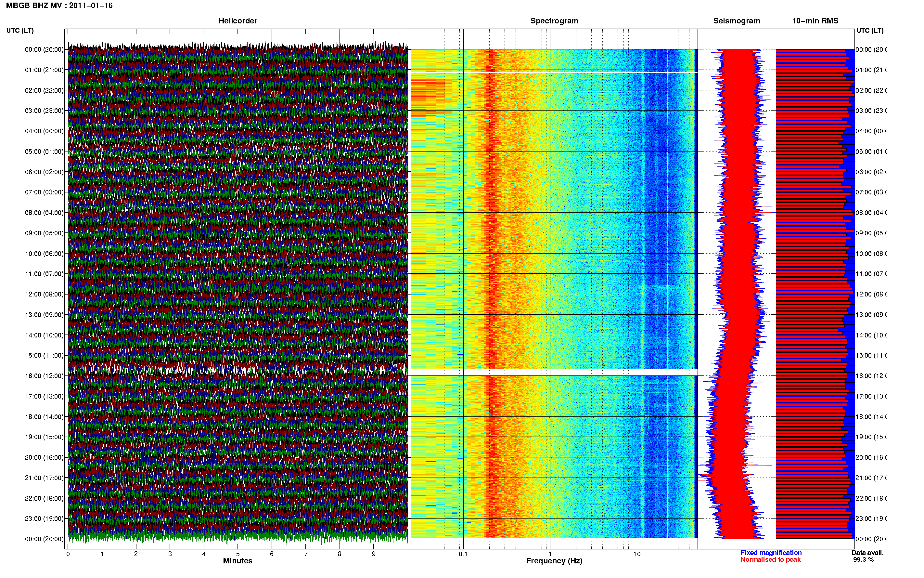Select the left '16:00 (12:00)' time label
The width and height of the screenshot is (924, 578).
click(44, 376)
